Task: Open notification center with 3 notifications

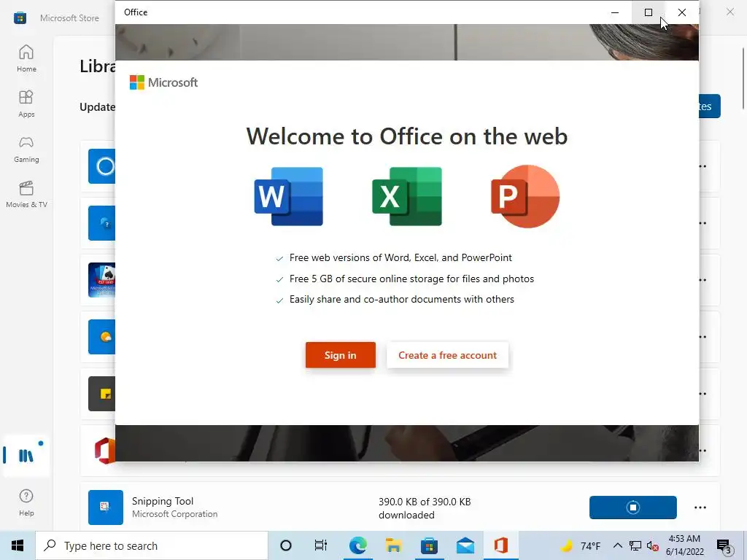Action: pos(724,545)
